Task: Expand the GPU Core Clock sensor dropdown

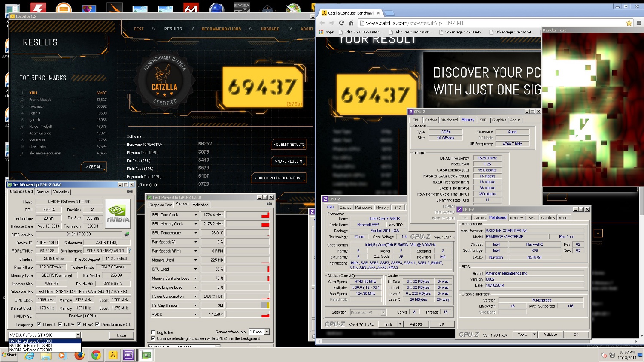Action: click(196, 215)
